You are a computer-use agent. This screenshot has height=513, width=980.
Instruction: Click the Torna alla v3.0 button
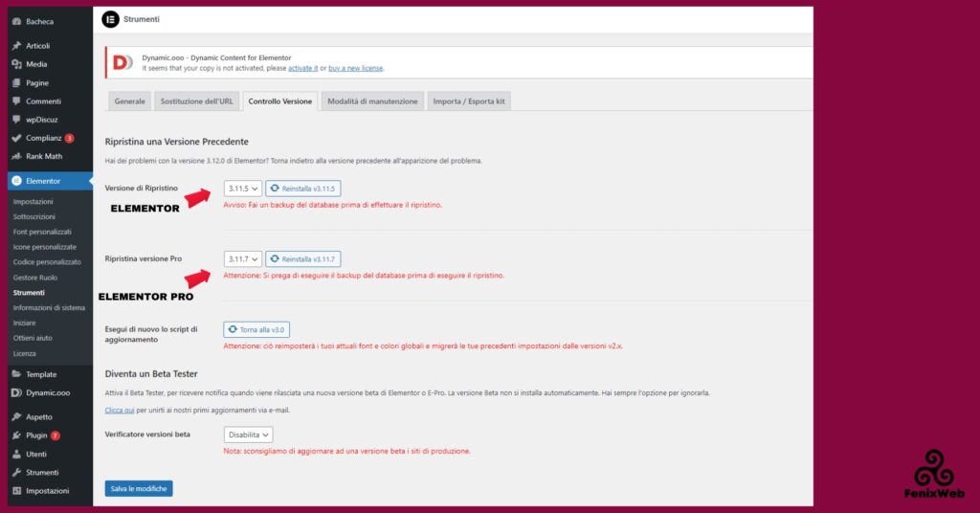[256, 329]
